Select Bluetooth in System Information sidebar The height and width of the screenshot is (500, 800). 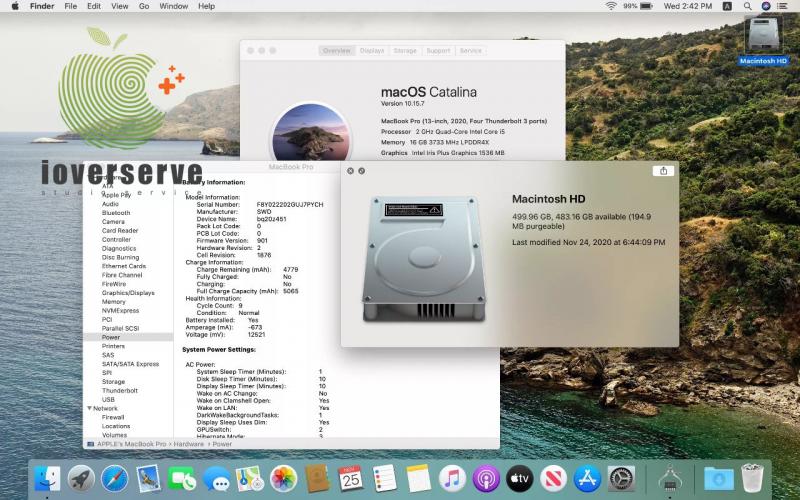[x=116, y=213]
